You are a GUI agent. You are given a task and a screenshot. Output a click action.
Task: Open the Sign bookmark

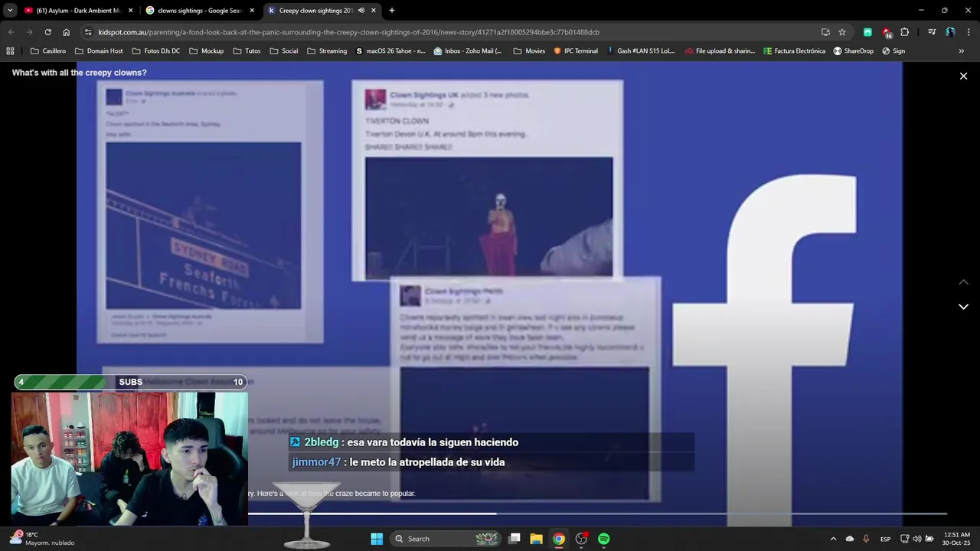(893, 51)
